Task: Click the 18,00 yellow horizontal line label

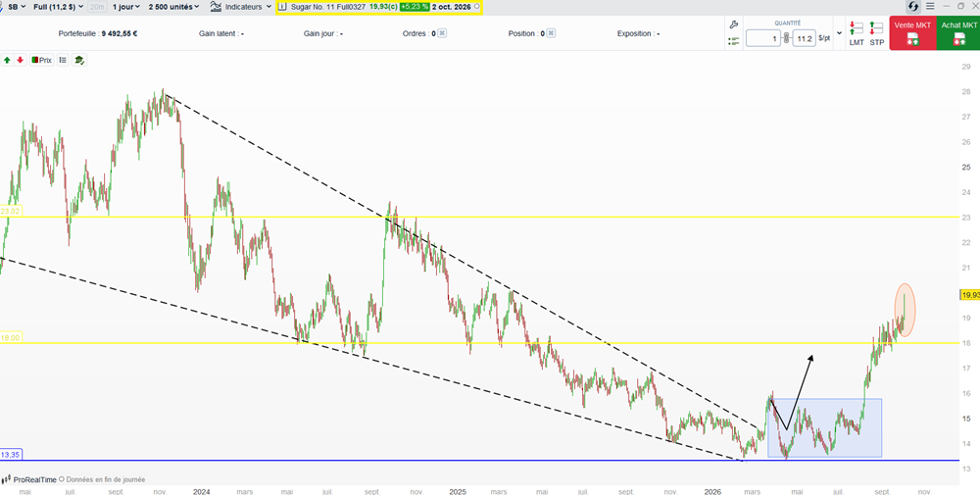Action: point(11,337)
